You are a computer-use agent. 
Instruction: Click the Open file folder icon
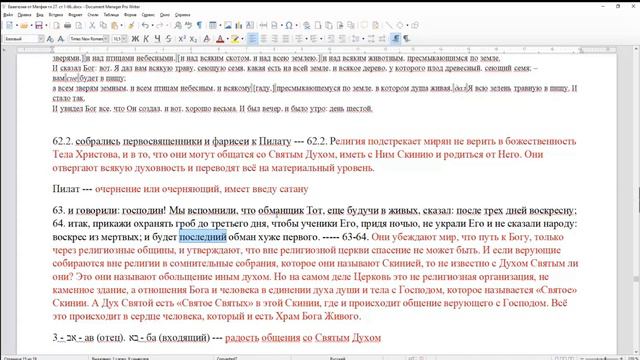24,25
